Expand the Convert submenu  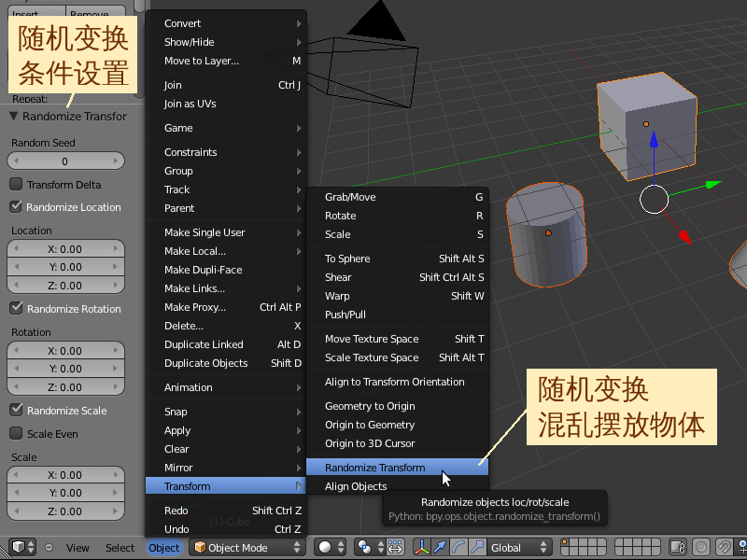[226, 23]
